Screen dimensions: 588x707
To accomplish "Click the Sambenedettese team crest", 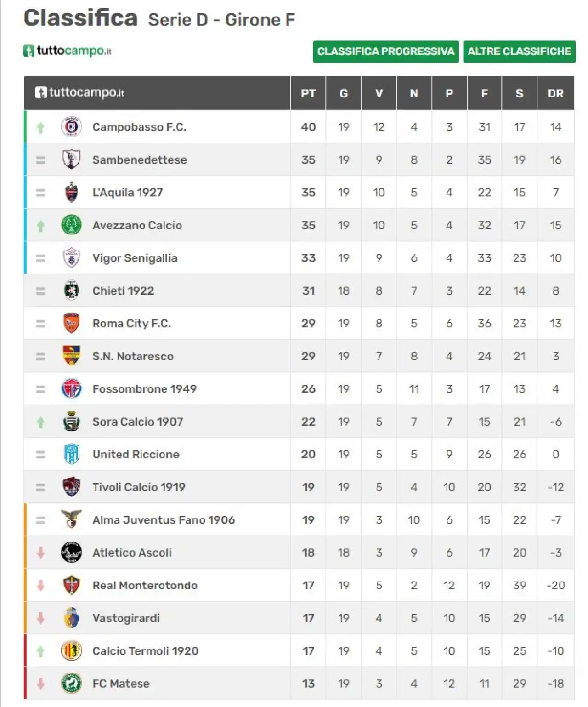I will click(71, 160).
